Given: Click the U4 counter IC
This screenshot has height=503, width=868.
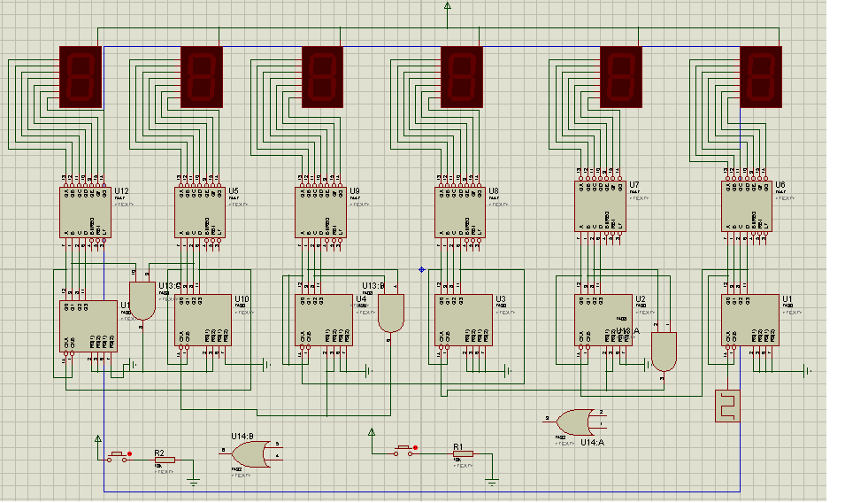Looking at the screenshot, I should point(323,320).
